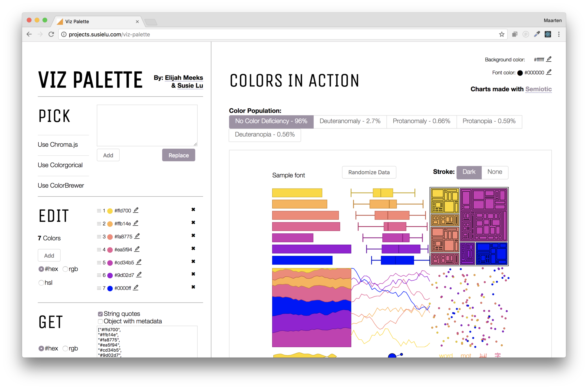Image resolution: width=588 pixels, height=389 pixels.
Task: Select Protanopia - 0.59% population tab
Action: (489, 121)
